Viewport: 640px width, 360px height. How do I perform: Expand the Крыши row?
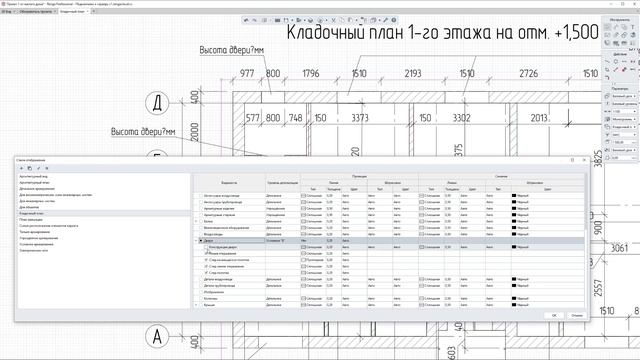pyautogui.click(x=196, y=305)
